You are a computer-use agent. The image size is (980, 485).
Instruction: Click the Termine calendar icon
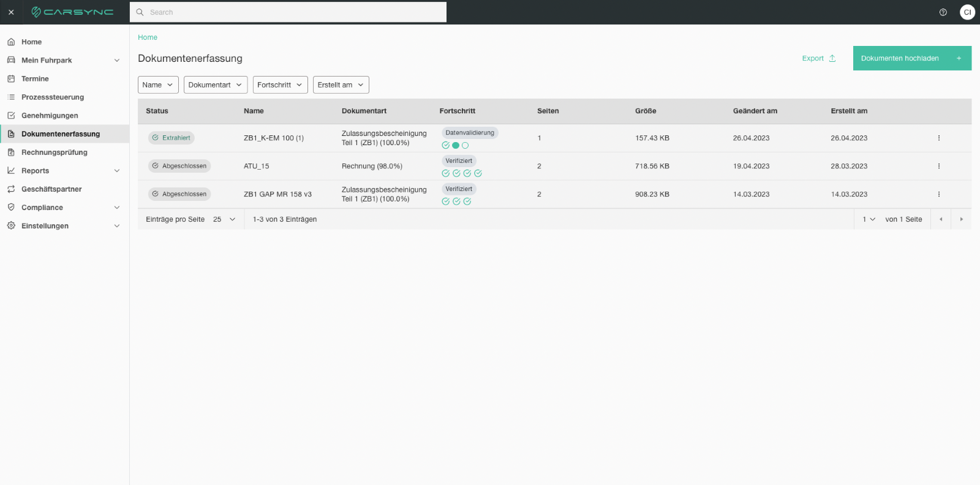11,79
